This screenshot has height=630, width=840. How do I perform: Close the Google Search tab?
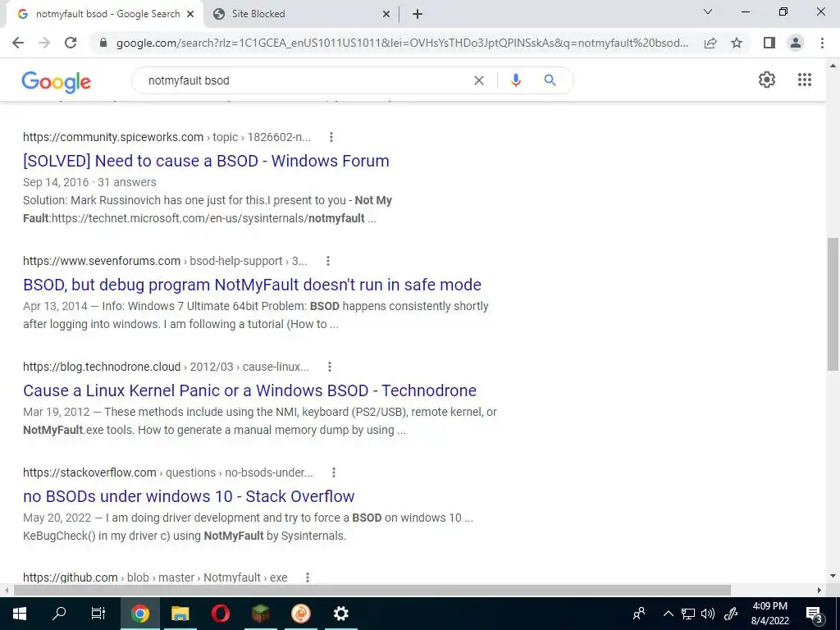pos(190,14)
